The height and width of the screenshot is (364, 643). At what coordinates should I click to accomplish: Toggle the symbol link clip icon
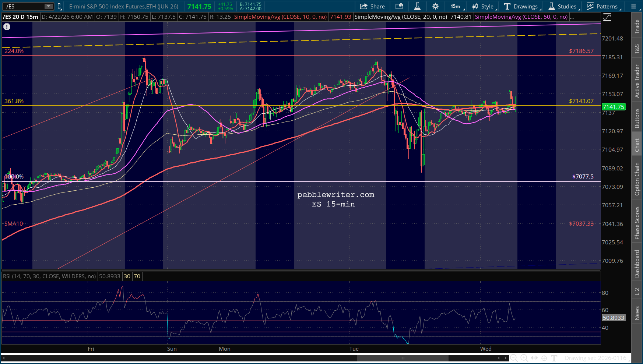[59, 6]
